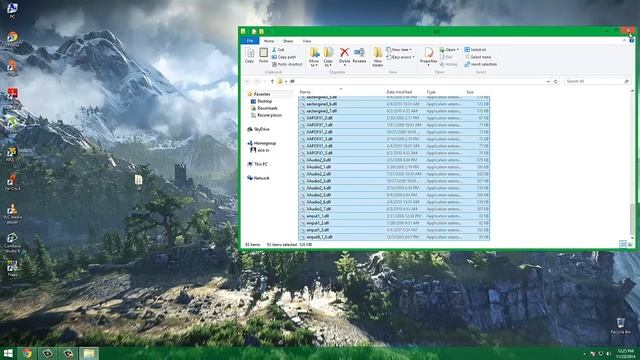
Task: Click the Back navigation arrow
Action: click(247, 82)
